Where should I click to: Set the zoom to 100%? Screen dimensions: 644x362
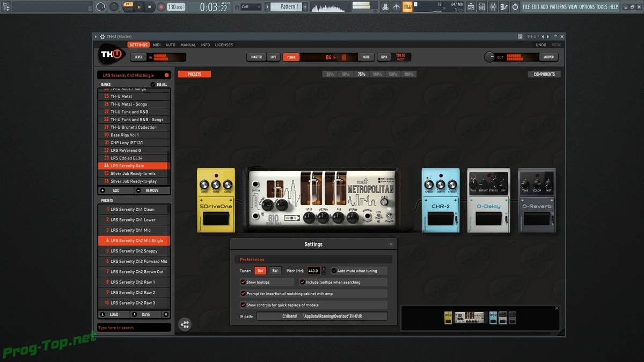[x=377, y=75]
